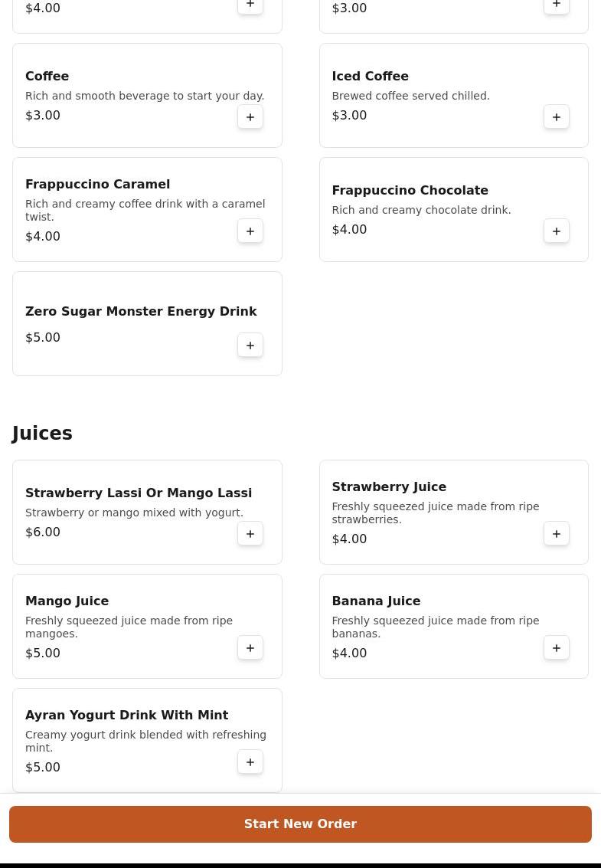
Task: Add Frappuccino Caramel to order
Action: (x=250, y=231)
